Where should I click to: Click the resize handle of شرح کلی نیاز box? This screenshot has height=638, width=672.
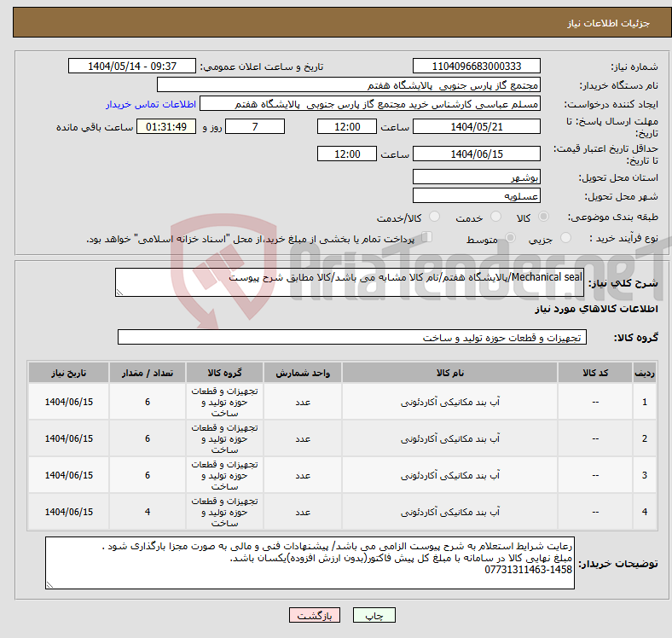tap(119, 293)
